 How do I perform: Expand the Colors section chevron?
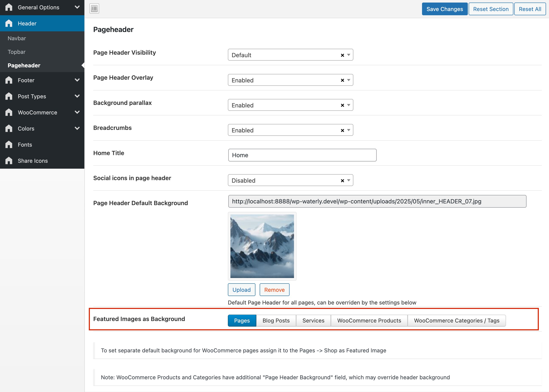pos(77,128)
